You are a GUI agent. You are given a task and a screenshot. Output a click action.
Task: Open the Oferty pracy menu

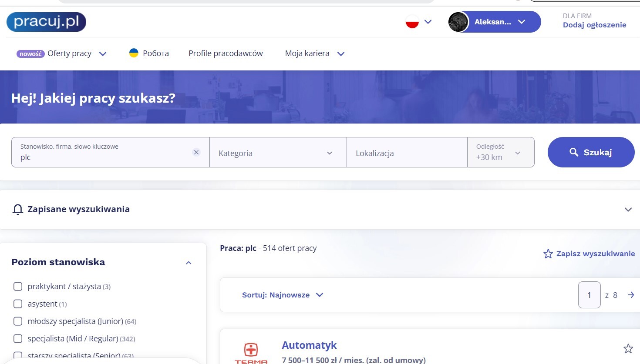click(x=69, y=53)
